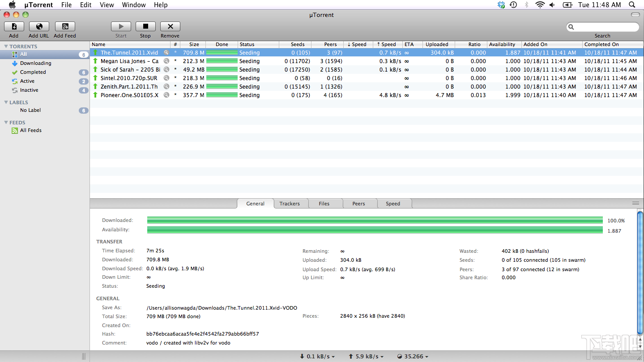Click the magnifier icon beside The.Tunnel.2011.Xvid
Image resolution: width=644 pixels, height=362 pixels.
166,52
